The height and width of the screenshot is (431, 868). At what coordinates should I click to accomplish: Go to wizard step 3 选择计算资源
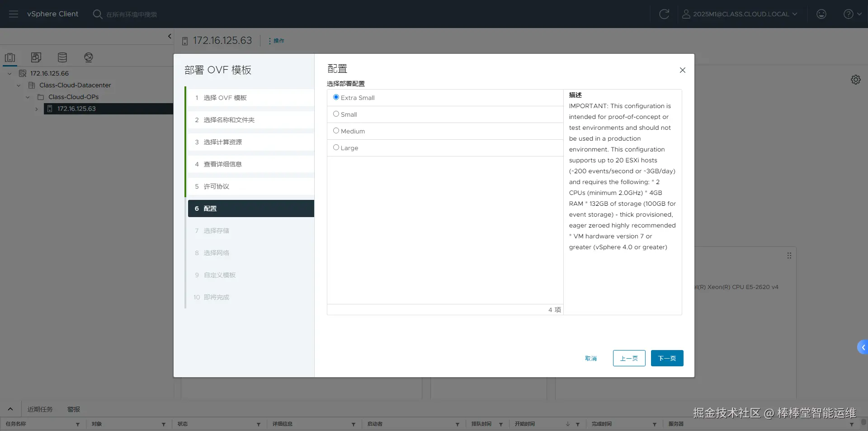(x=251, y=142)
